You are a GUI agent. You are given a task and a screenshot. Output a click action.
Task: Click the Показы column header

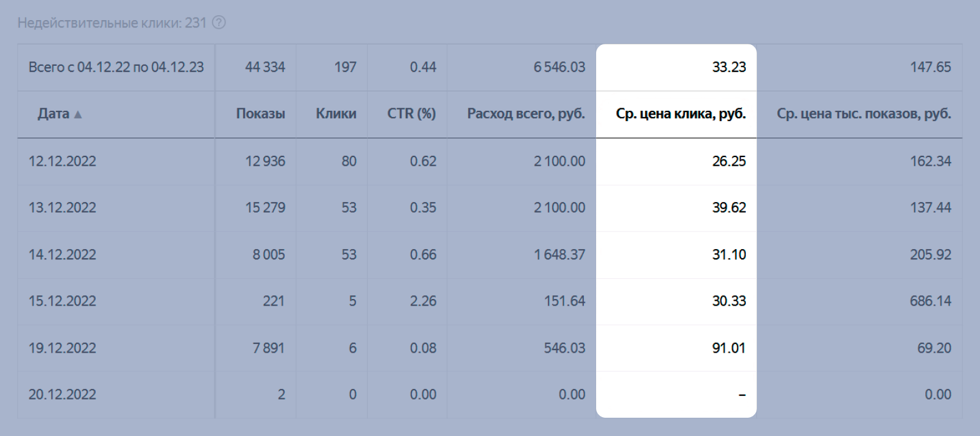click(x=260, y=114)
